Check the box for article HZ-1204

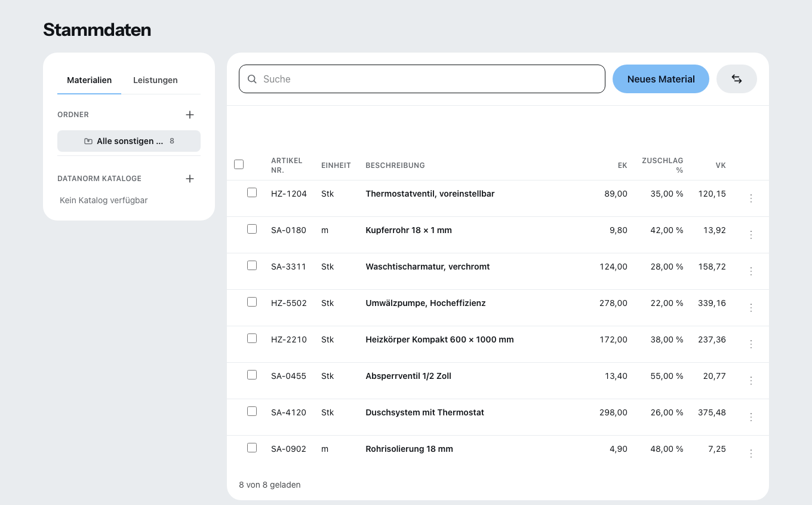point(252,192)
